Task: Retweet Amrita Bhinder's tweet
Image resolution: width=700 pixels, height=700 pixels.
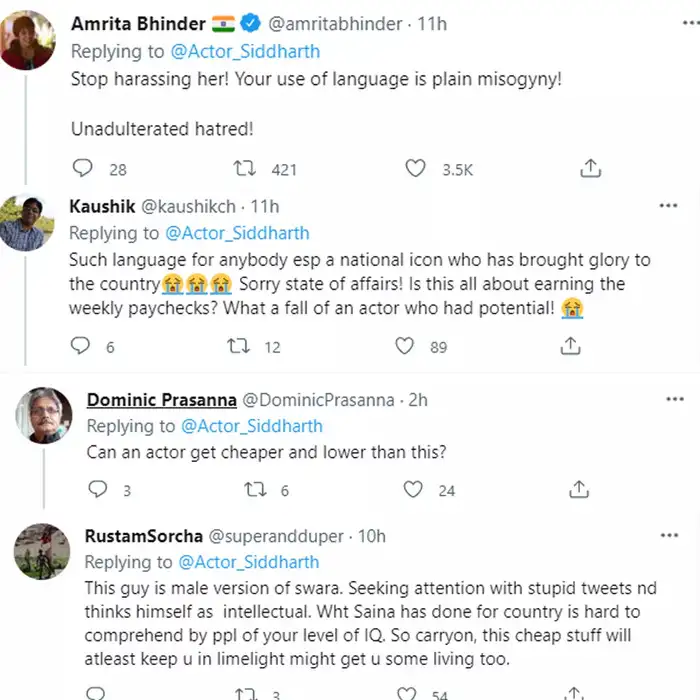Action: (x=245, y=168)
